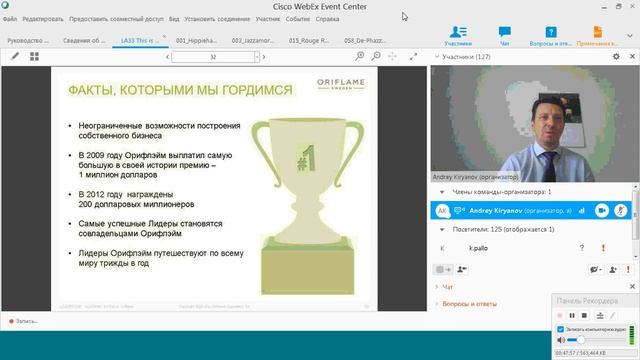Click the question mark next to k.pallo
The image size is (640, 360).
click(582, 248)
